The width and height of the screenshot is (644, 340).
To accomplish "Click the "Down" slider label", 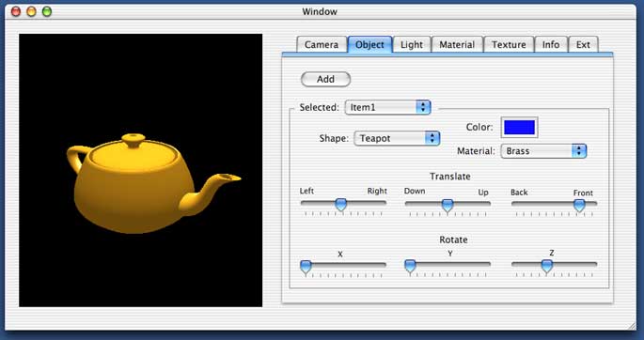I will (415, 191).
